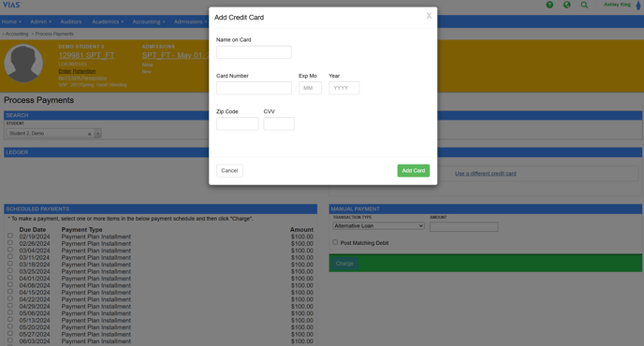Image resolution: width=644 pixels, height=346 pixels.
Task: Click the Enter Retention link
Action: (77, 71)
